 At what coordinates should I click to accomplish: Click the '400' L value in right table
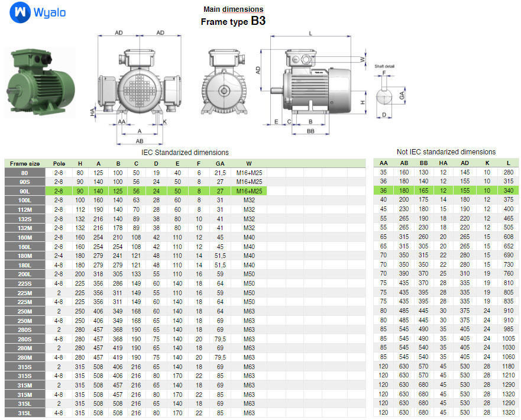pos(509,209)
